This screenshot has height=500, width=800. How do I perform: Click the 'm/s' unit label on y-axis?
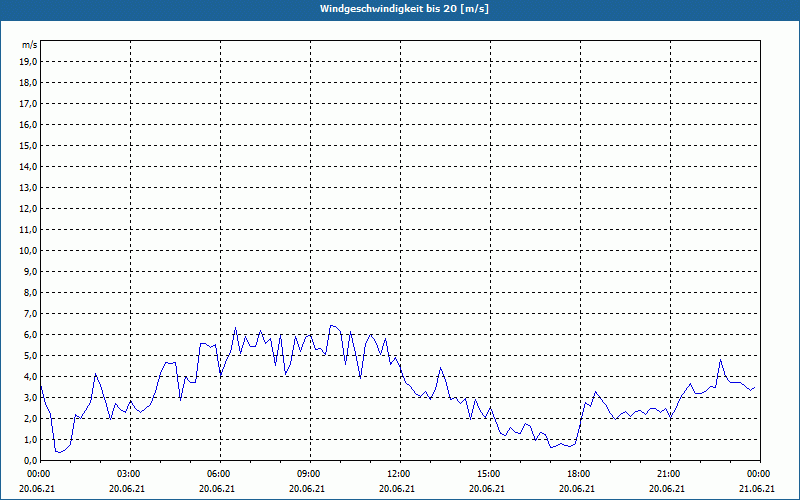click(x=30, y=45)
